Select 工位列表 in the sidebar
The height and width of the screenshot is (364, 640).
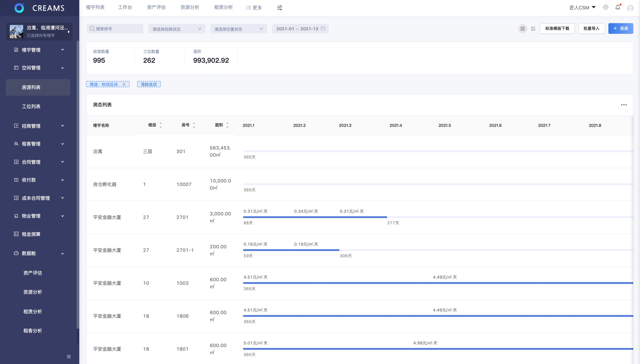(x=31, y=107)
